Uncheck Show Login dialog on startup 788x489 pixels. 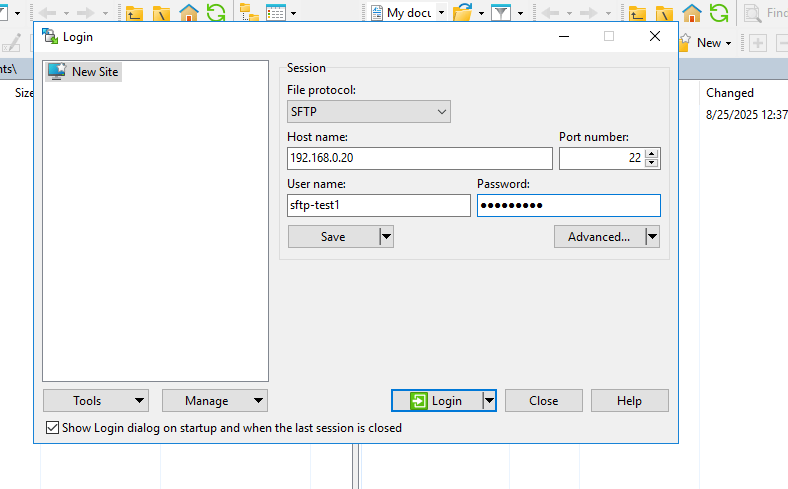pyautogui.click(x=52, y=428)
